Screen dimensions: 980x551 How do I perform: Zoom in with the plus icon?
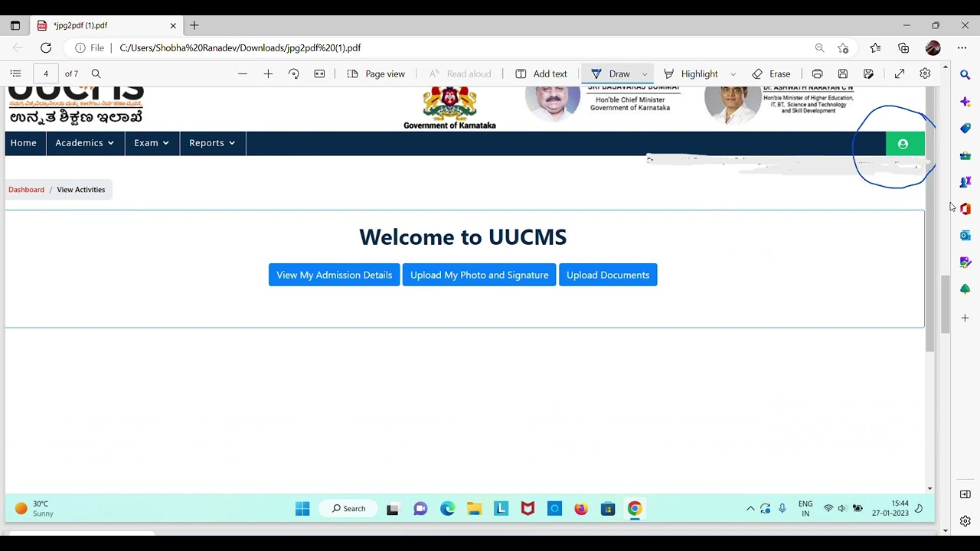[x=268, y=73]
